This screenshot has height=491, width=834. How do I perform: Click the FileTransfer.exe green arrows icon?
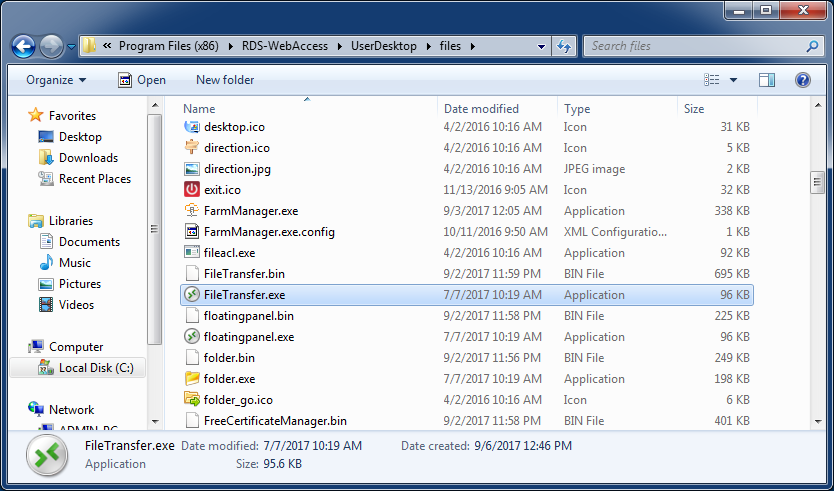click(x=191, y=295)
